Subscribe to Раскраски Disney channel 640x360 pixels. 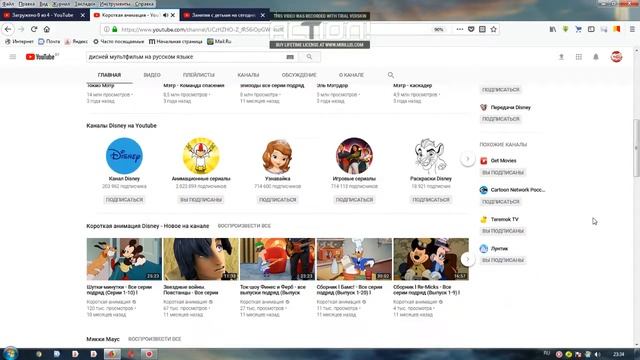[431, 200]
